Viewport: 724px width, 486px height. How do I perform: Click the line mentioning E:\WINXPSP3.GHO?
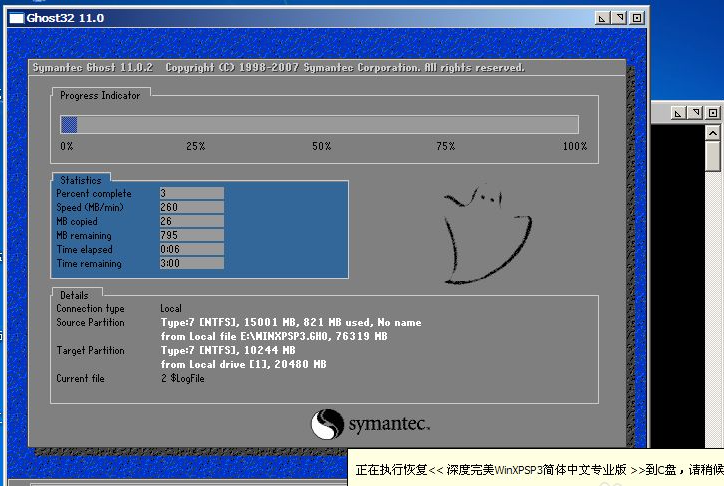(274, 336)
